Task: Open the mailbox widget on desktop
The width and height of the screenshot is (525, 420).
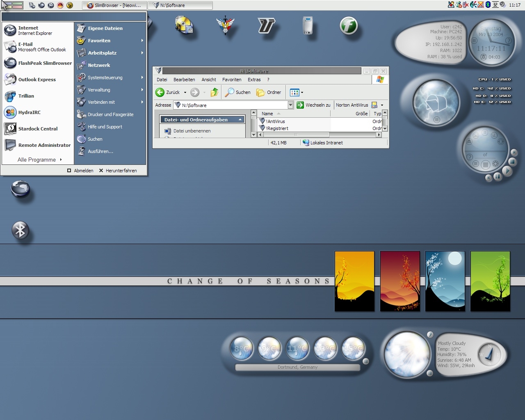Action: (436, 102)
